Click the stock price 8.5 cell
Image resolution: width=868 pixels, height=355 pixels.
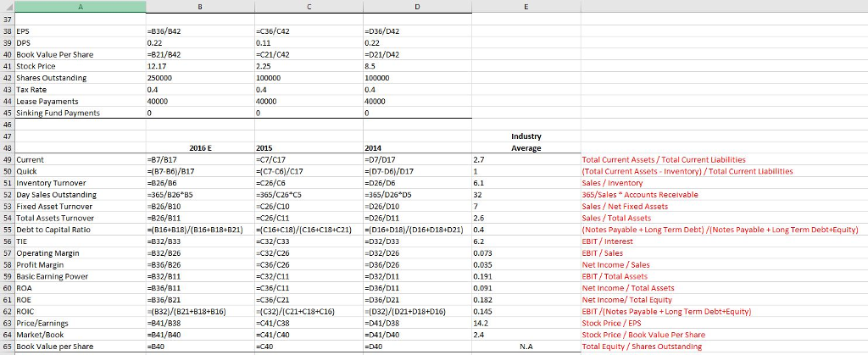pyautogui.click(x=417, y=66)
